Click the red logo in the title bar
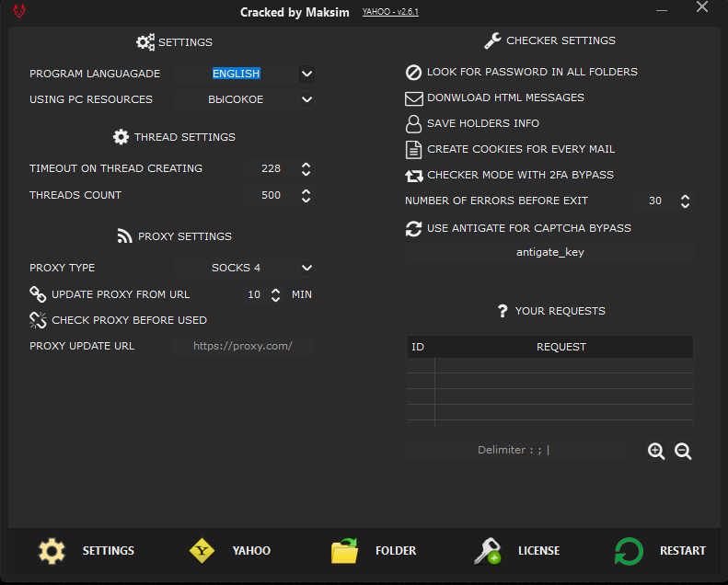 click(19, 11)
